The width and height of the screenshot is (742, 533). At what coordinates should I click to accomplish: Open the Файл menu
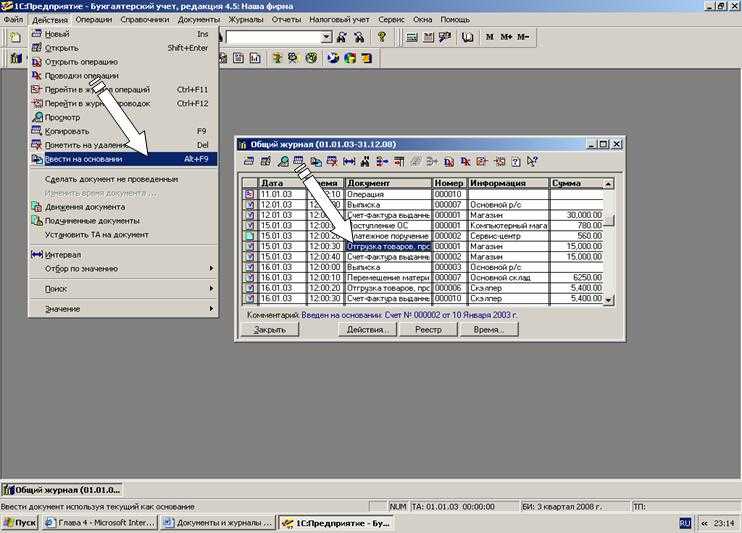click(13, 19)
